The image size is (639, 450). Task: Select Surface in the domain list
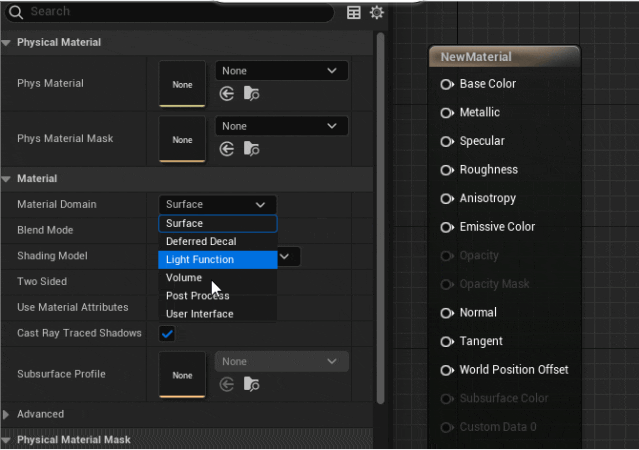pyautogui.click(x=218, y=223)
